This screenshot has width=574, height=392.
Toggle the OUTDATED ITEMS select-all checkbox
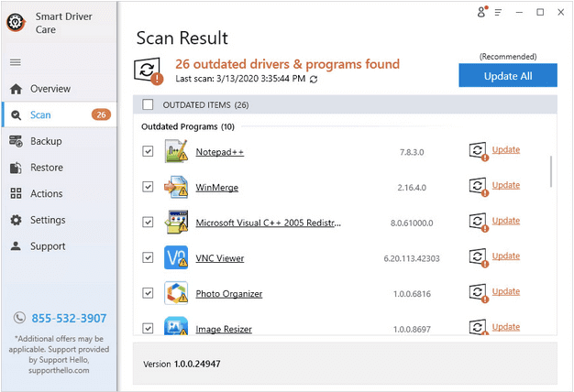point(148,104)
